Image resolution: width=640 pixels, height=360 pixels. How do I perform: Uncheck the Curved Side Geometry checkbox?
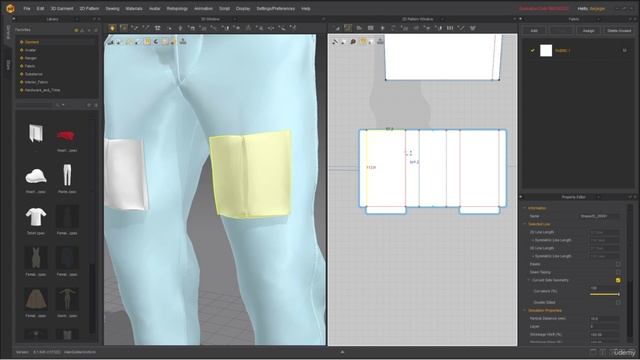point(618,280)
